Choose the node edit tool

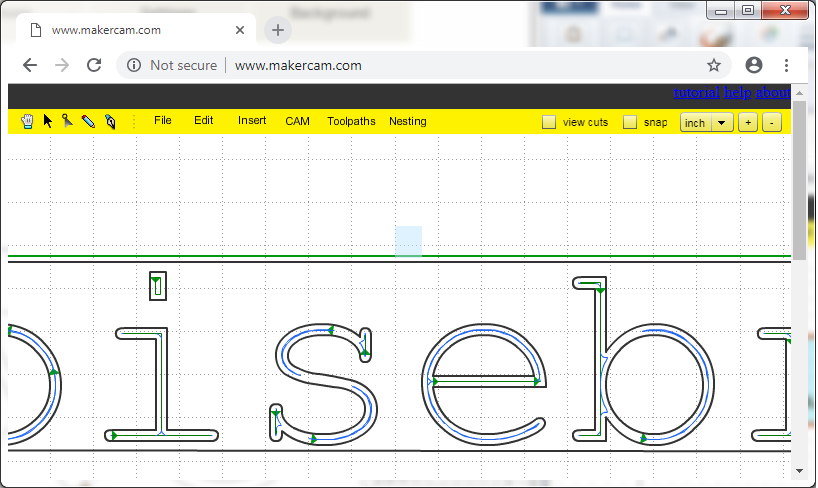67,122
